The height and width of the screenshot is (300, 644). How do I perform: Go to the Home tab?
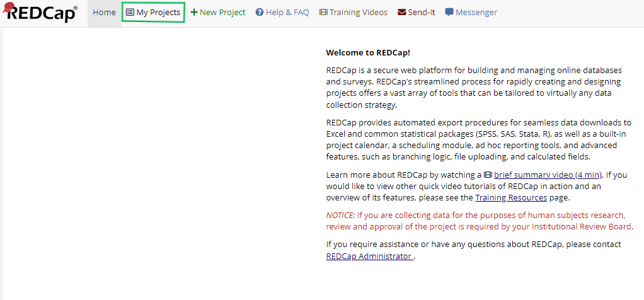coord(104,13)
